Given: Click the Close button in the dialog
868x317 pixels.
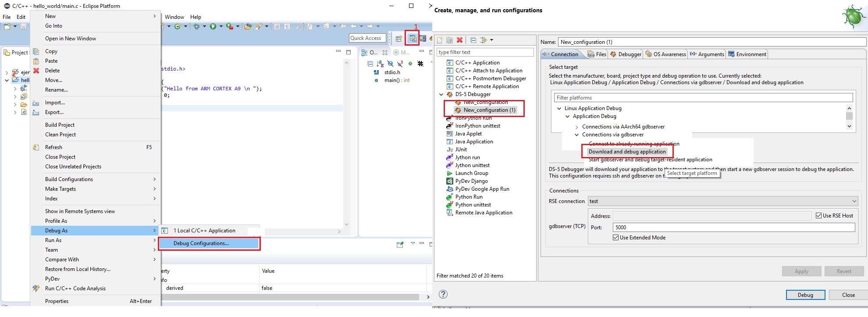Looking at the screenshot, I should point(848,295).
